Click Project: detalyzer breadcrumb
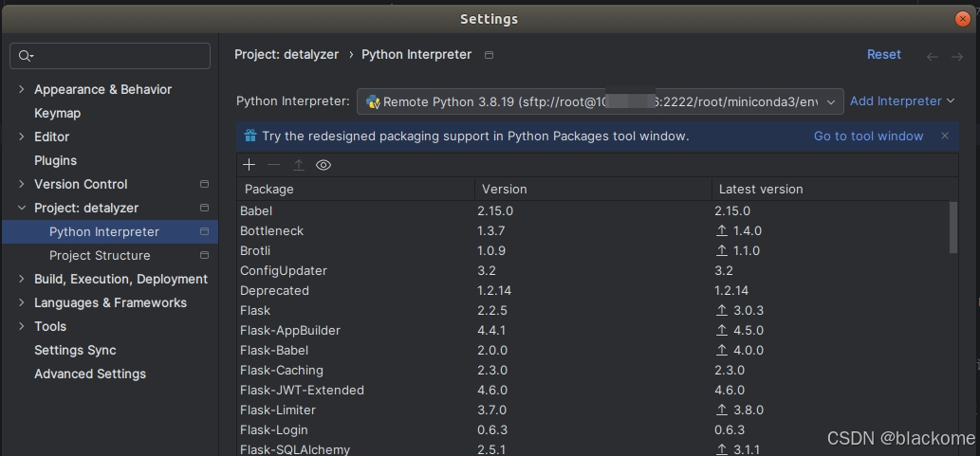This screenshot has width=980, height=456. coord(287,55)
